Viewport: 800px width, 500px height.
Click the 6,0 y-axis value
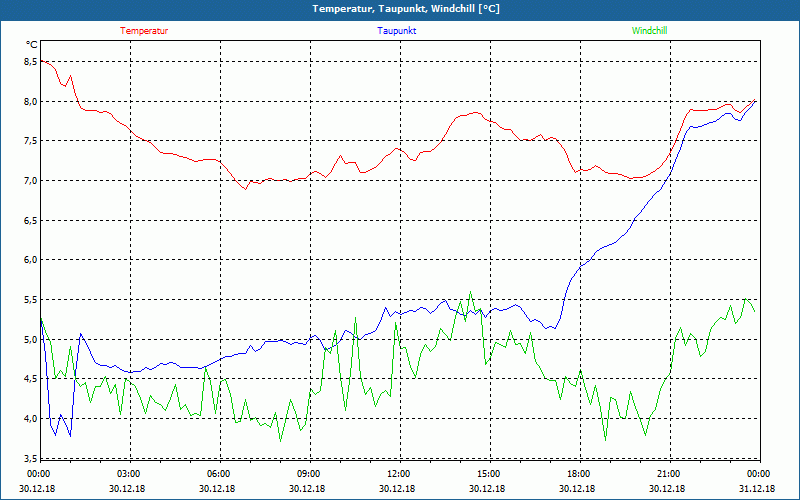[31, 260]
